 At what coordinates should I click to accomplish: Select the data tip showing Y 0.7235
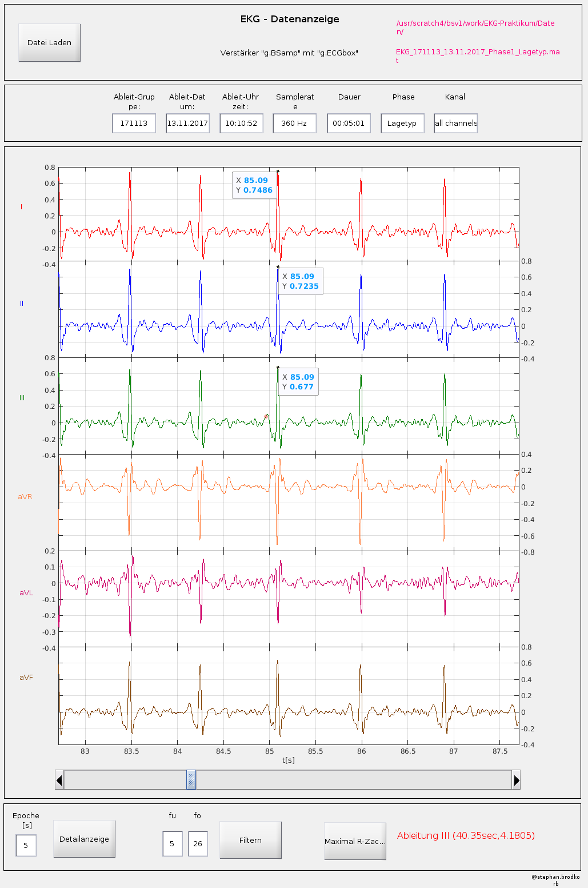pyautogui.click(x=301, y=281)
